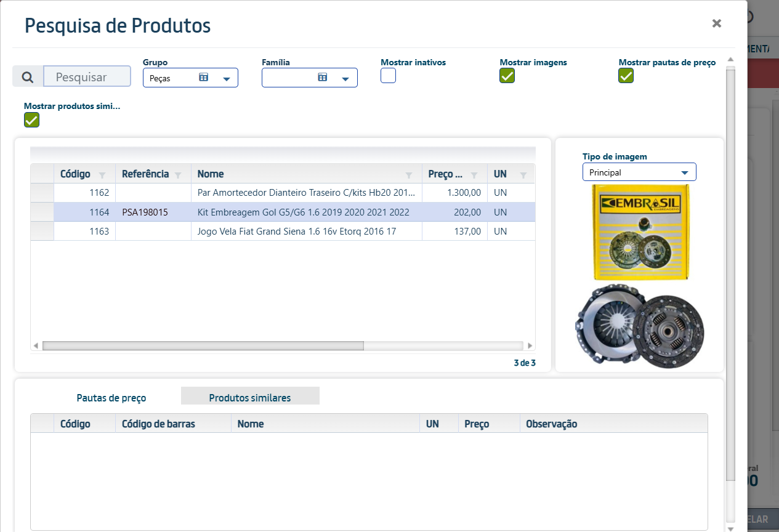This screenshot has width=779, height=532.
Task: Select row selector for product 1164
Action: 42,212
